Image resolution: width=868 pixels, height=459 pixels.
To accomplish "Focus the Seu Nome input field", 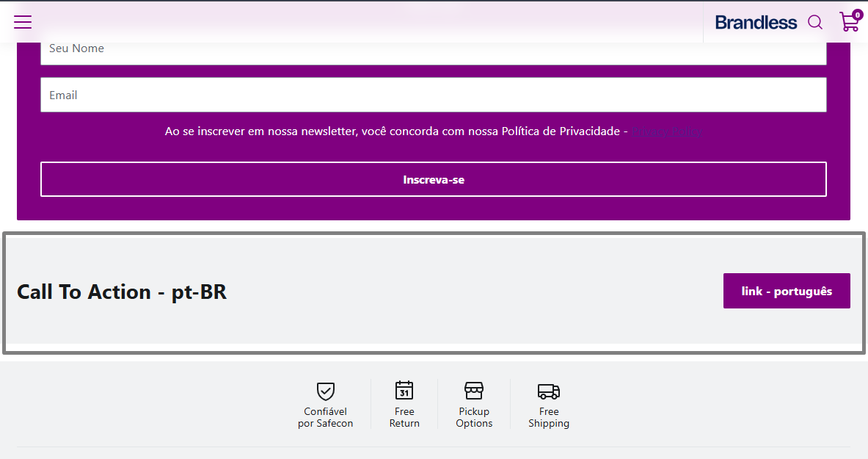I will [x=434, y=48].
